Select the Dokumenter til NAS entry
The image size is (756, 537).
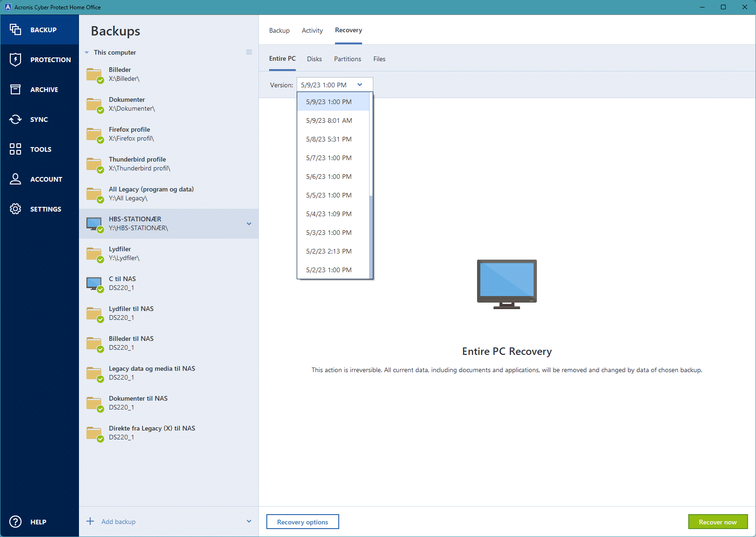coord(169,403)
